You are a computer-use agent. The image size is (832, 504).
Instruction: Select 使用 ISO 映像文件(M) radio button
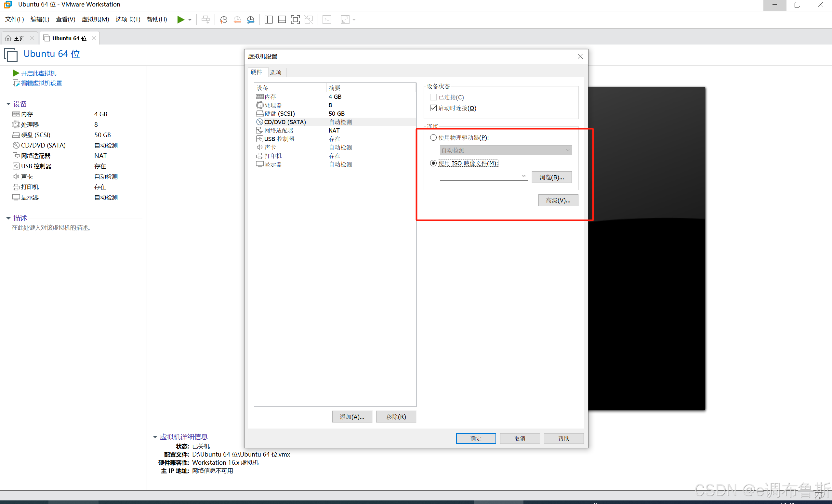(x=433, y=163)
